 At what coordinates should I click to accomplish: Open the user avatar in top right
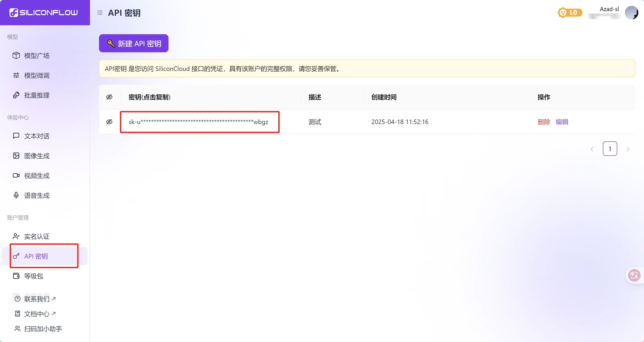coord(631,13)
